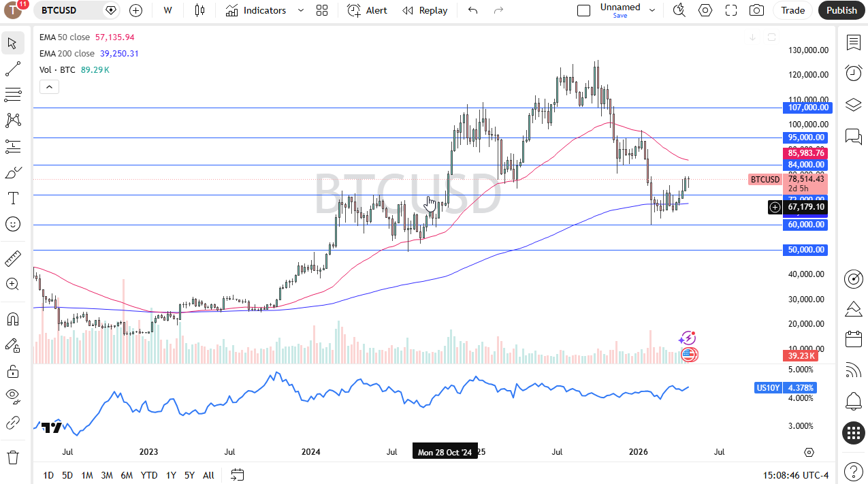Image resolution: width=868 pixels, height=484 pixels.
Task: Open the calendar panel in right sidebar
Action: tap(853, 339)
